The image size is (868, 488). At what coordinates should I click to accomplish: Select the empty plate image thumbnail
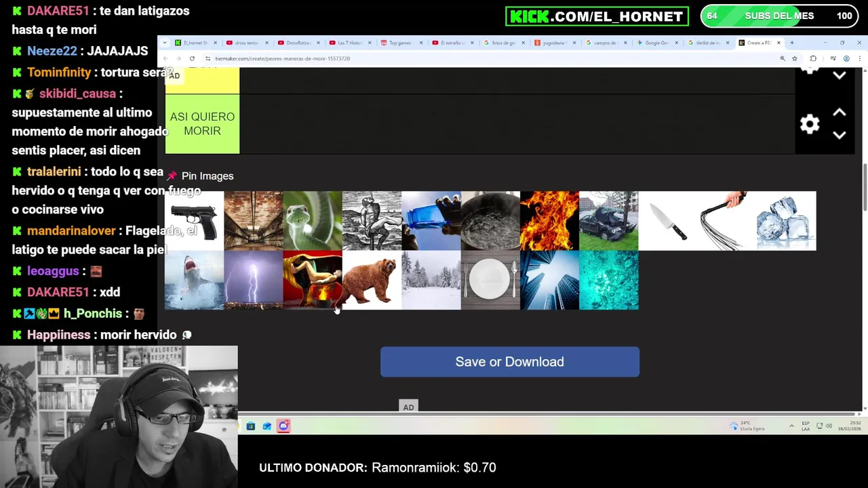(490, 280)
